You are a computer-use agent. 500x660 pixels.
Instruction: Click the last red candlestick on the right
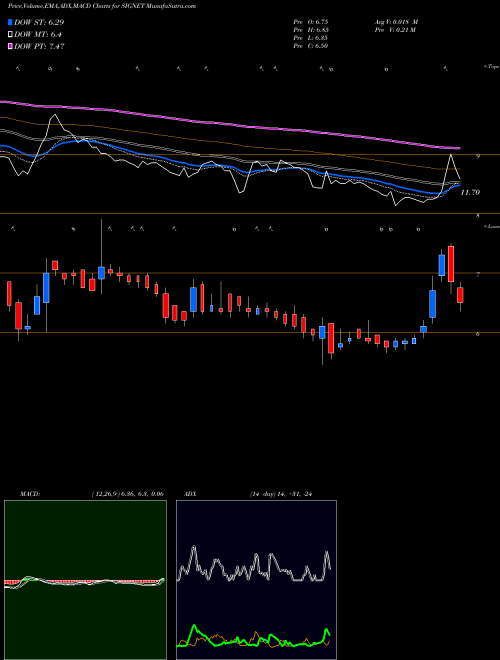460,295
